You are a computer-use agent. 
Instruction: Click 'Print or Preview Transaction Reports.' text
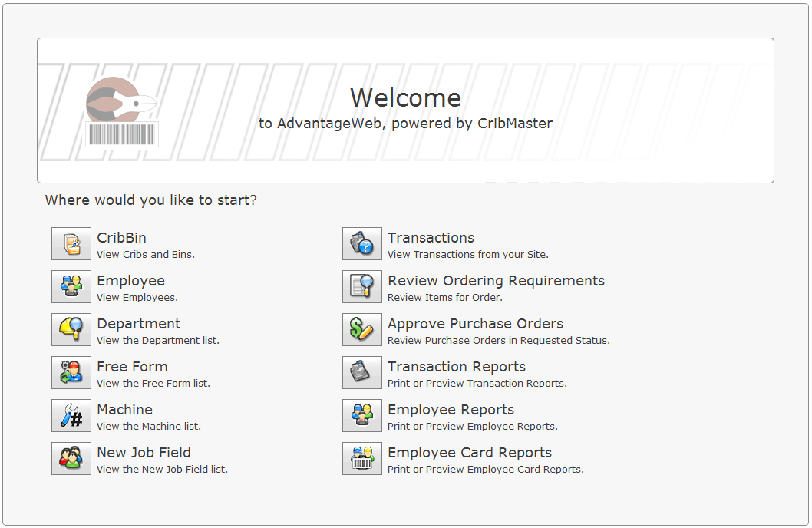point(477,383)
